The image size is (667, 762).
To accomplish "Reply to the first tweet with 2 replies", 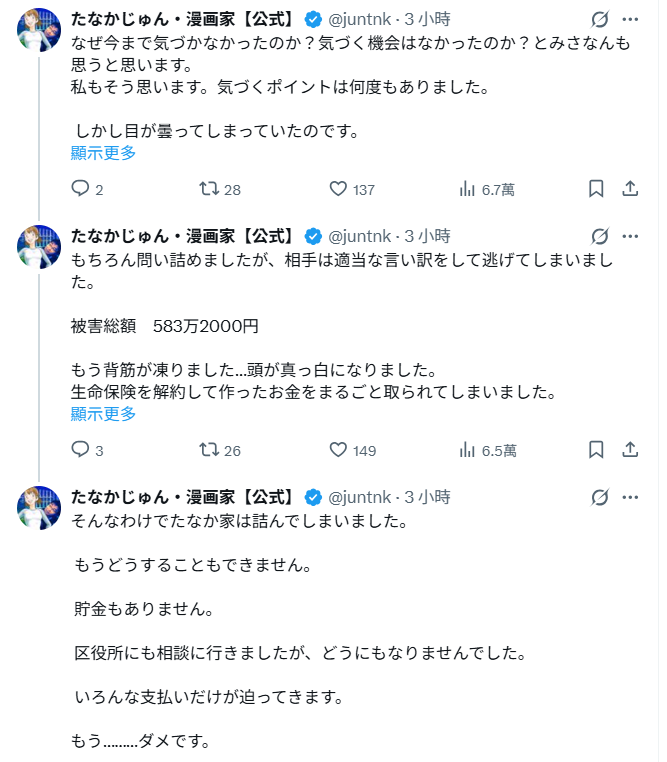I will [x=81, y=189].
